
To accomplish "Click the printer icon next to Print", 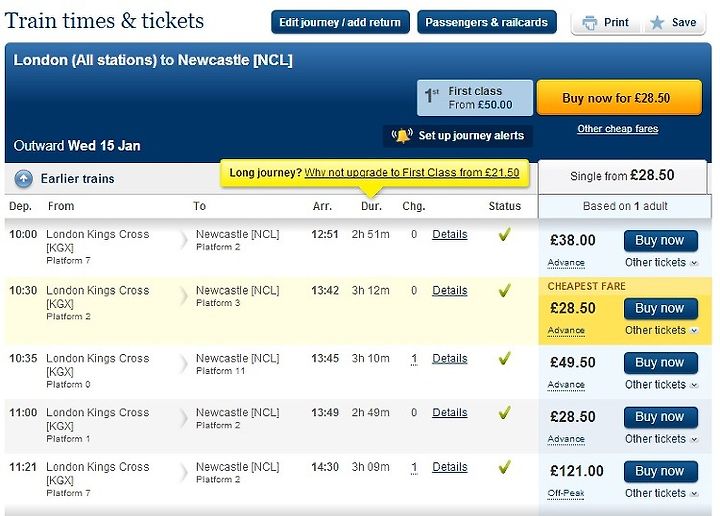I will (x=590, y=22).
